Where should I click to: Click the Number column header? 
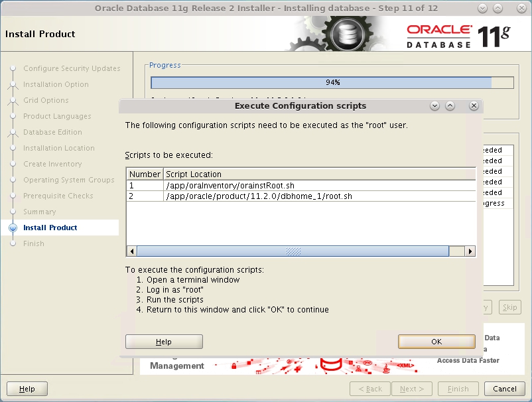tap(145, 174)
